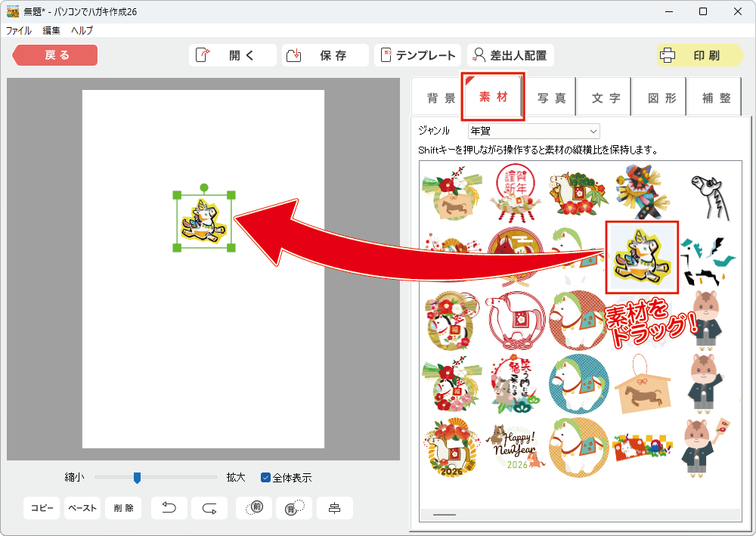Viewport: 756px width, 536px height.
Task: Click the zoom slider handle
Action: click(137, 477)
